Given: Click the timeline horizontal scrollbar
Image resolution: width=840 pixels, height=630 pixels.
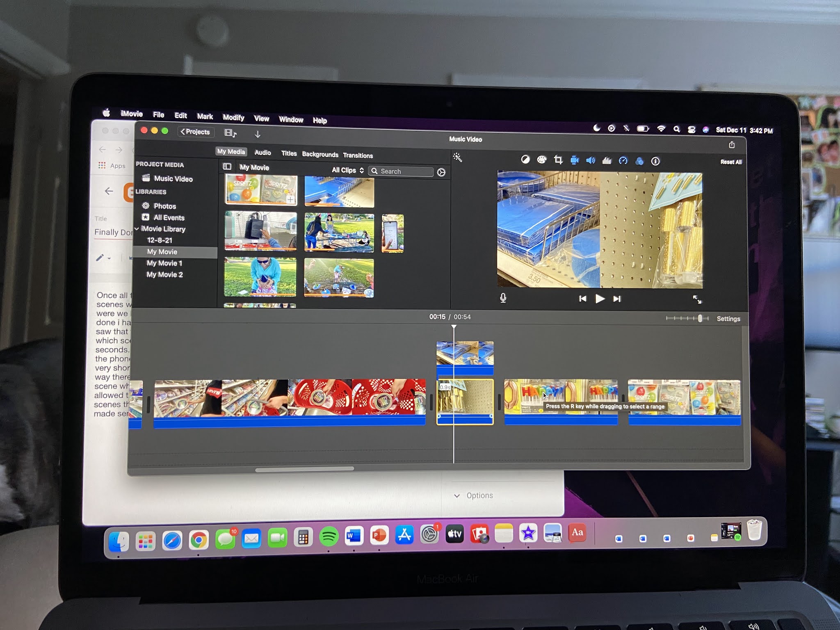Looking at the screenshot, I should (304, 469).
